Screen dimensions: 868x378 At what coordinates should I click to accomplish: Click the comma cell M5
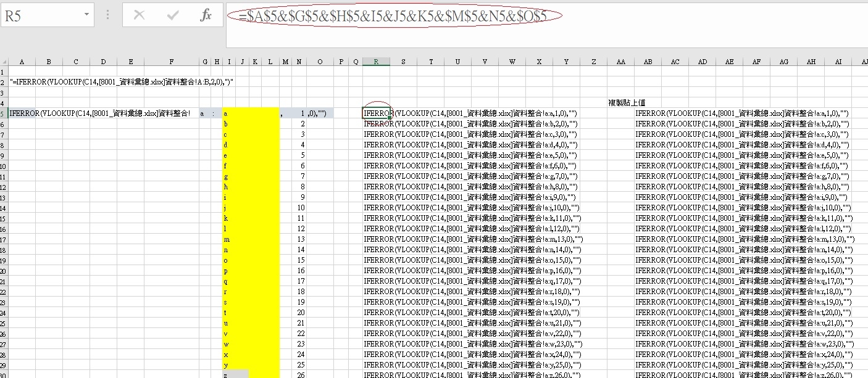click(285, 113)
